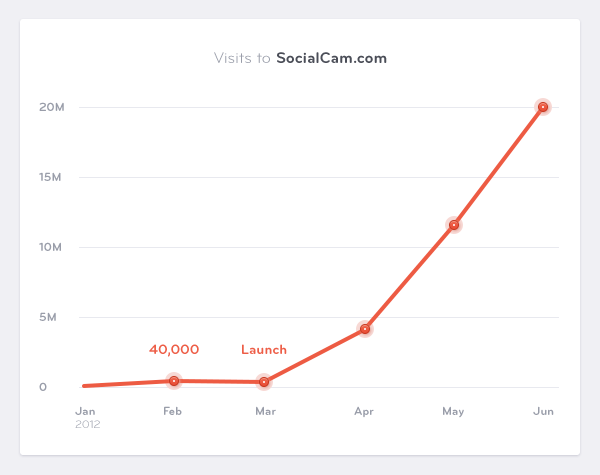Viewport: 600px width, 475px height.
Task: Click the Apr data point marker
Action: 364,329
